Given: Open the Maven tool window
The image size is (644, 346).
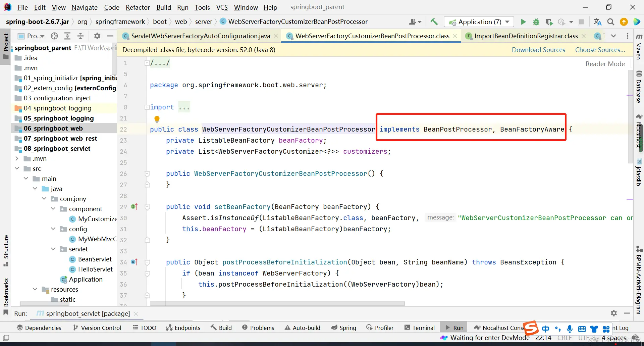Looking at the screenshot, I should (639, 46).
